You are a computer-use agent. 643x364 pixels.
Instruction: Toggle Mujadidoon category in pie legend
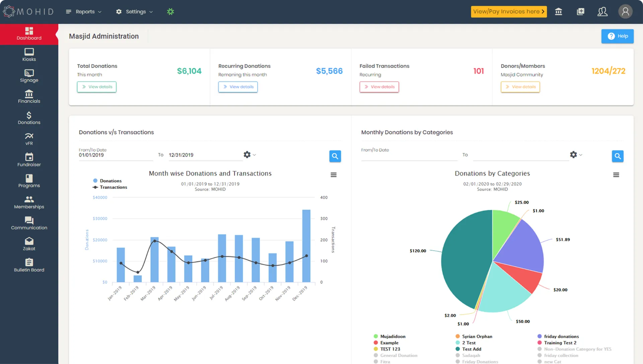[389, 336]
